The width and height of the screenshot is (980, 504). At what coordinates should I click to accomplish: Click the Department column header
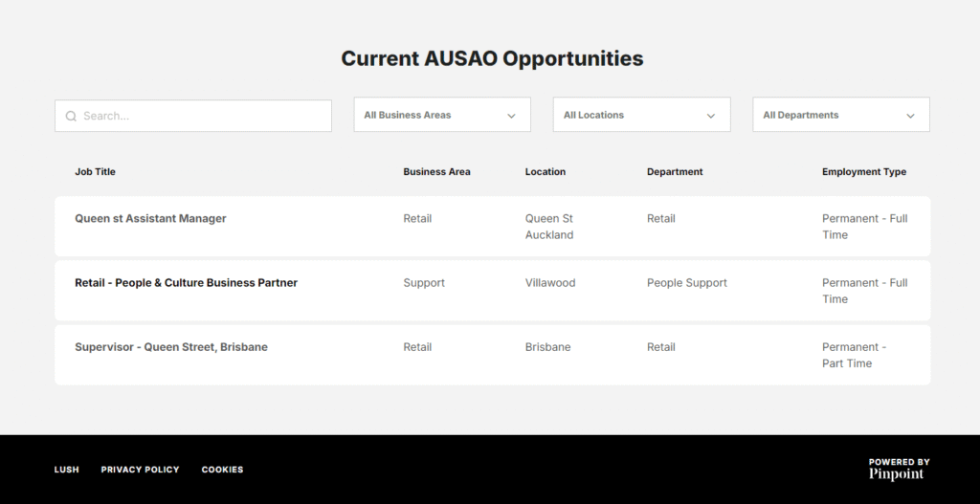coord(675,172)
